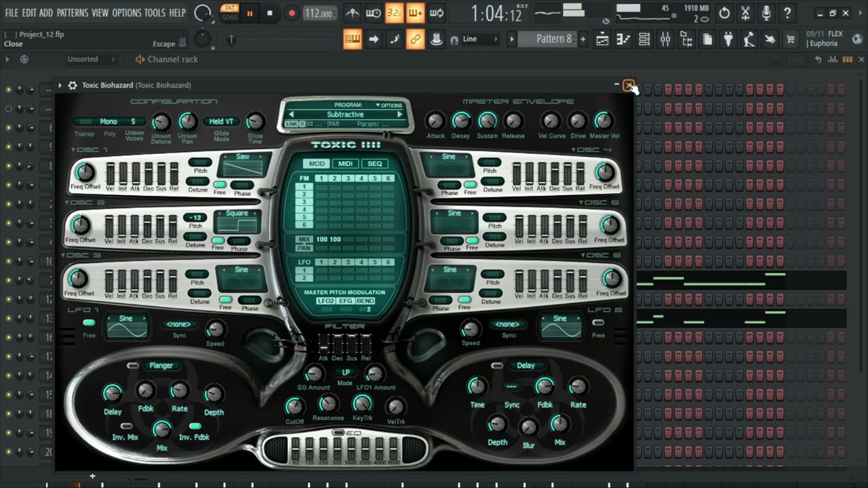This screenshot has width=868, height=488.
Task: Click the tempo field 112.000
Action: [319, 14]
